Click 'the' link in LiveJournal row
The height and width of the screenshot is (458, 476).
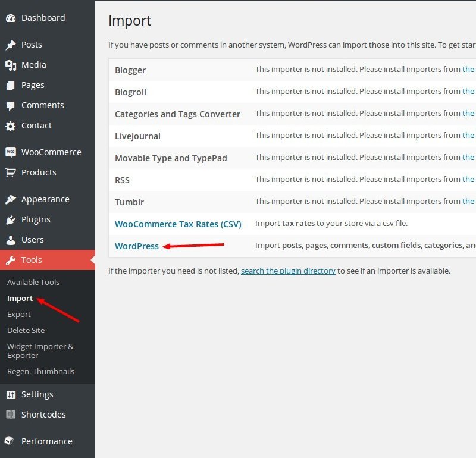pos(468,136)
